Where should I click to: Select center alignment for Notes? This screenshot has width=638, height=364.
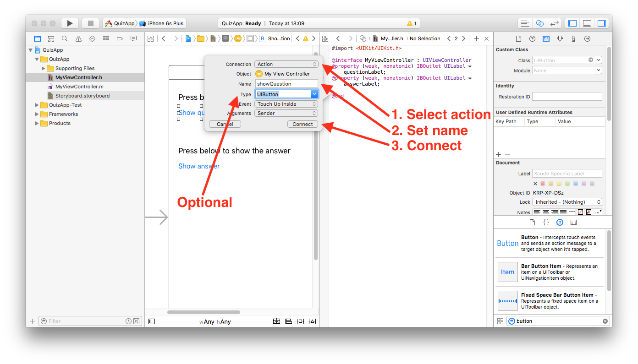(545, 212)
